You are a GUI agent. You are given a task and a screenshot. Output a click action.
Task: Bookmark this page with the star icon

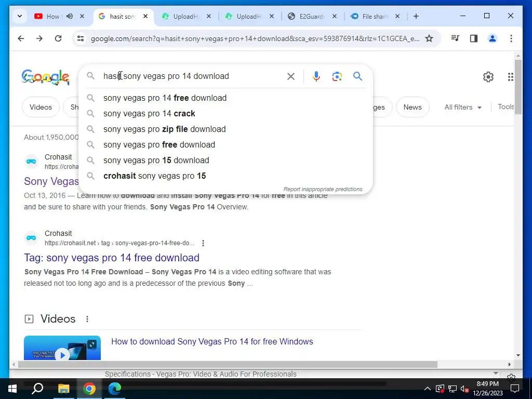429,38
